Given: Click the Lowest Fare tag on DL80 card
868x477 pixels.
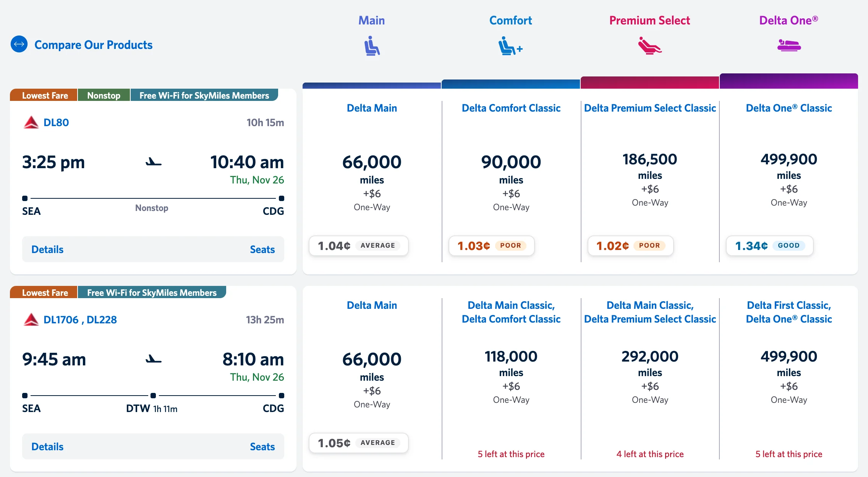Looking at the screenshot, I should pyautogui.click(x=44, y=95).
